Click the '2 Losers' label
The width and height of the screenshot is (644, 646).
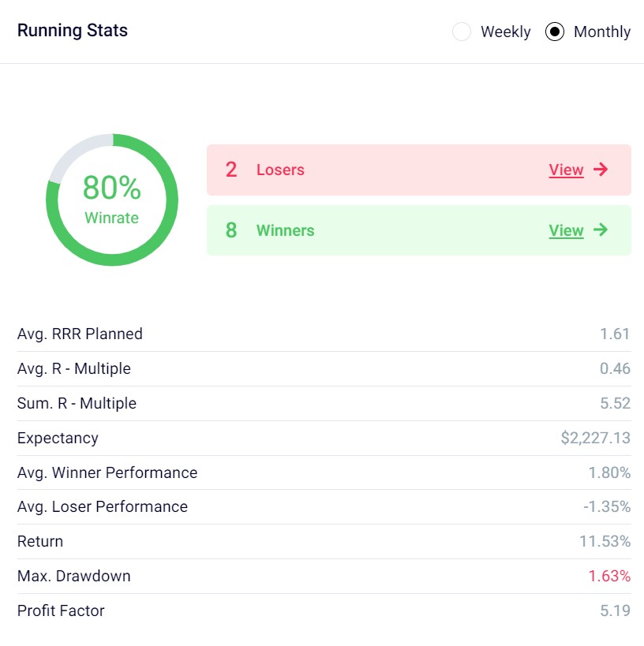(264, 170)
